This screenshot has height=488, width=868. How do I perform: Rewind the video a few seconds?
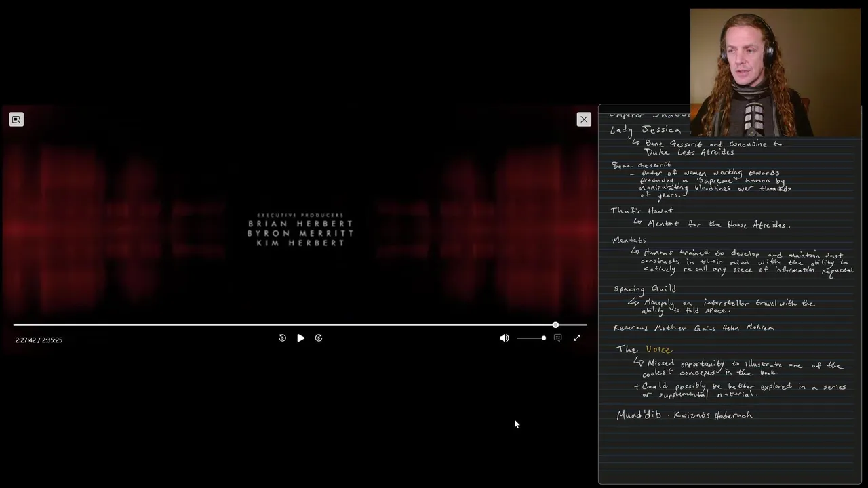click(x=282, y=338)
